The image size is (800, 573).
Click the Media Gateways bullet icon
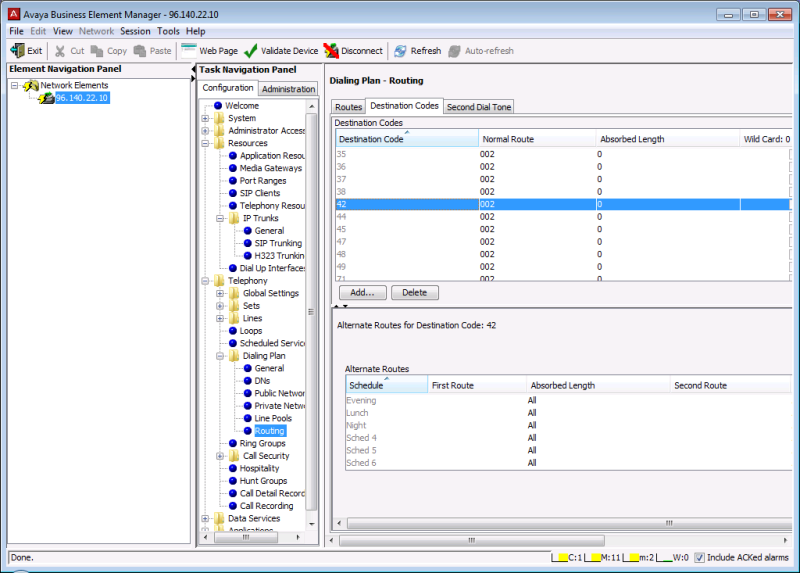point(233,168)
